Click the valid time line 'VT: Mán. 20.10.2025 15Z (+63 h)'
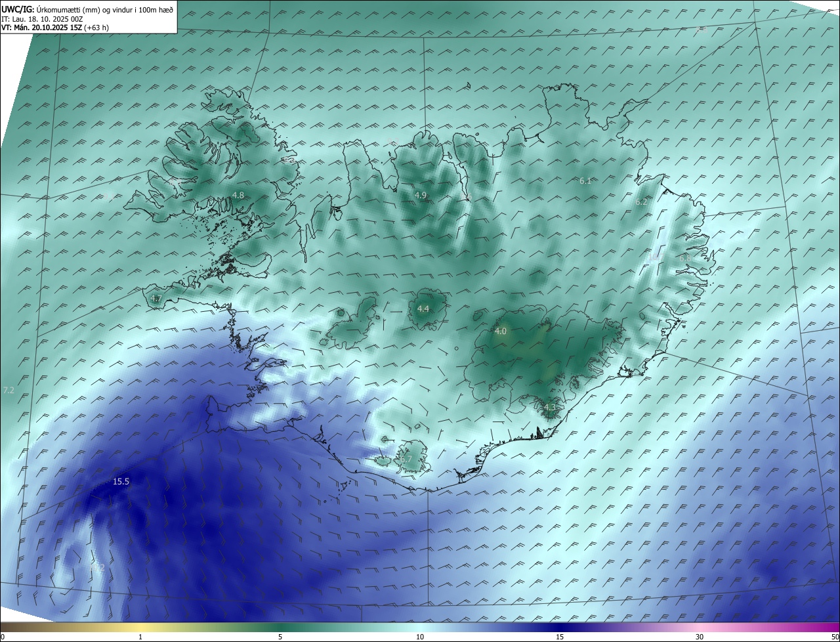Screen dimensions: 840x642 [55, 28]
